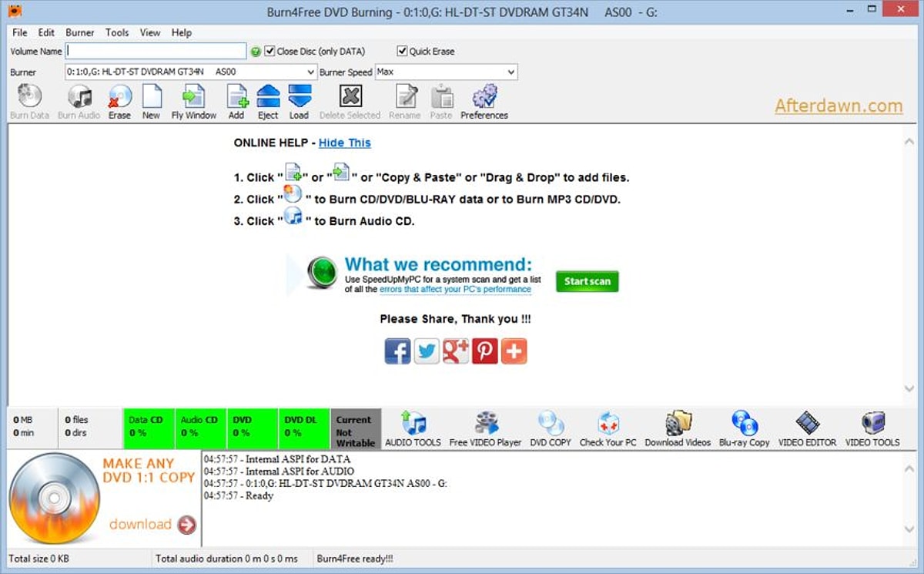
Task: Open the VIDEO EDITOR tool
Action: point(807,428)
